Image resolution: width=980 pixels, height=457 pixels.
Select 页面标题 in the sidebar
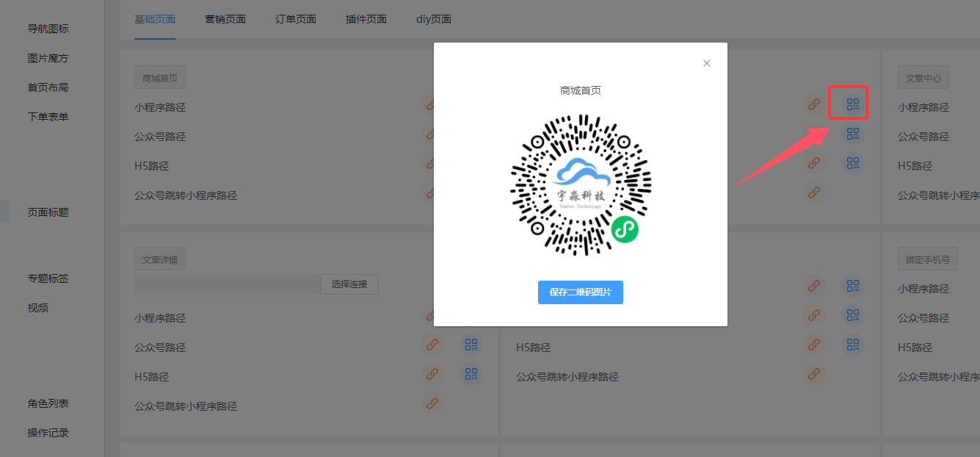click(48, 212)
